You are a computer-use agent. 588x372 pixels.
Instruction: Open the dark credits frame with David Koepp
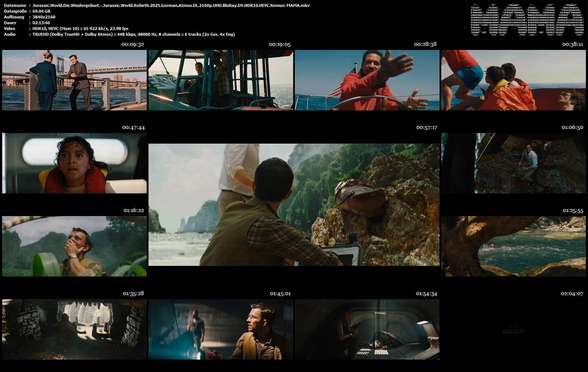click(513, 329)
